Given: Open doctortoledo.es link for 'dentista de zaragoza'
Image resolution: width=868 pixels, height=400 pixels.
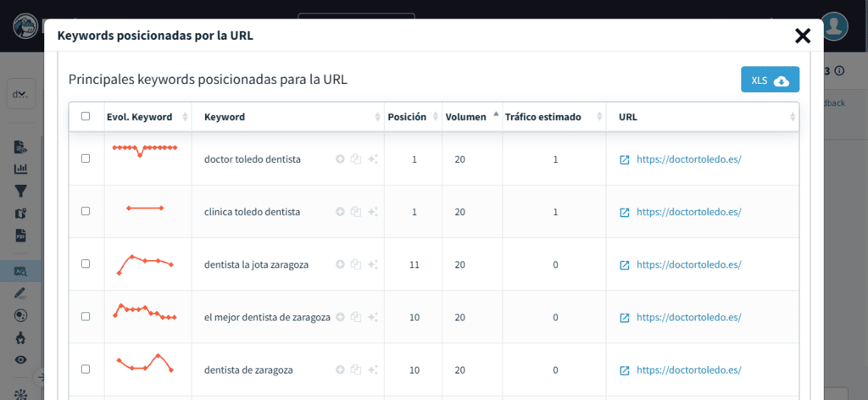Looking at the screenshot, I should pyautogui.click(x=688, y=370).
